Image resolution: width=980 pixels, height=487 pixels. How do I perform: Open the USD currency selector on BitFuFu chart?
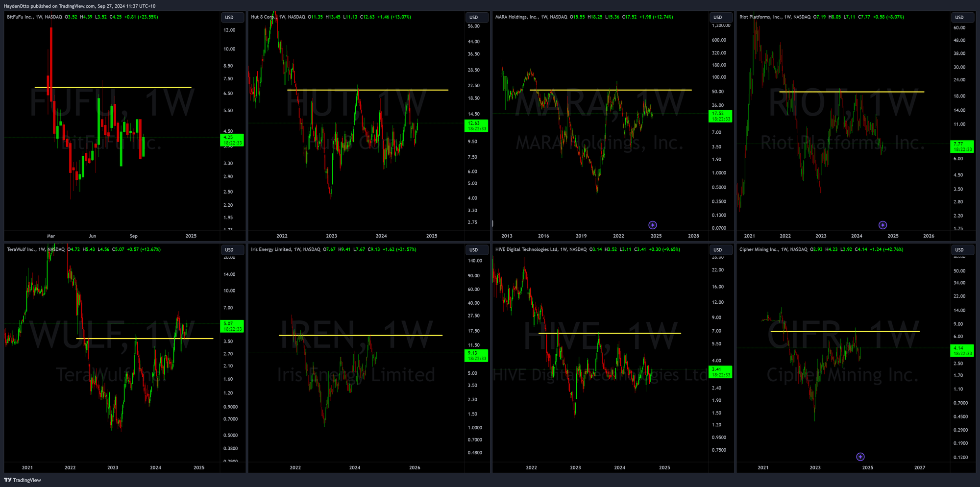tap(229, 17)
